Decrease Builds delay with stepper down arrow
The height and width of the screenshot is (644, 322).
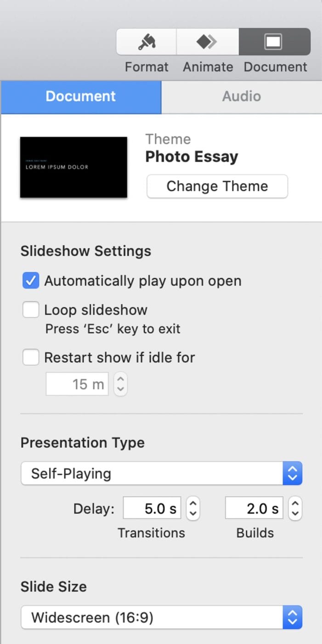click(x=295, y=513)
